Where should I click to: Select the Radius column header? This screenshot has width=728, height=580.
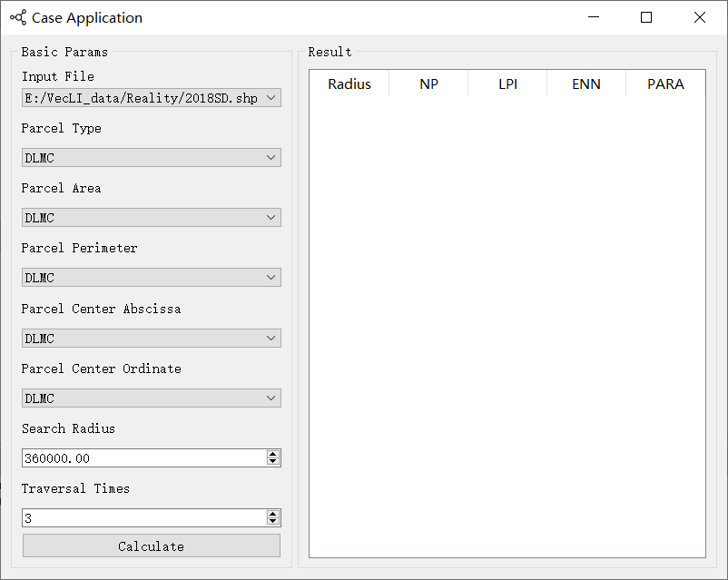[349, 84]
